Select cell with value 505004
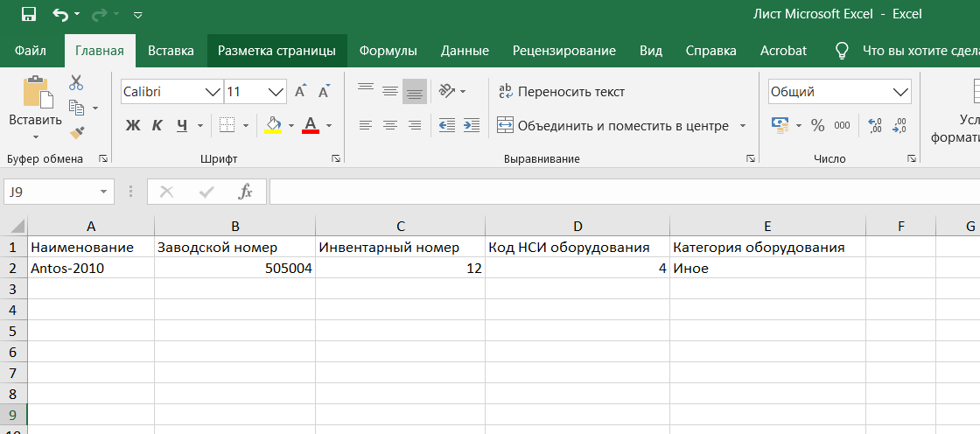 point(234,269)
